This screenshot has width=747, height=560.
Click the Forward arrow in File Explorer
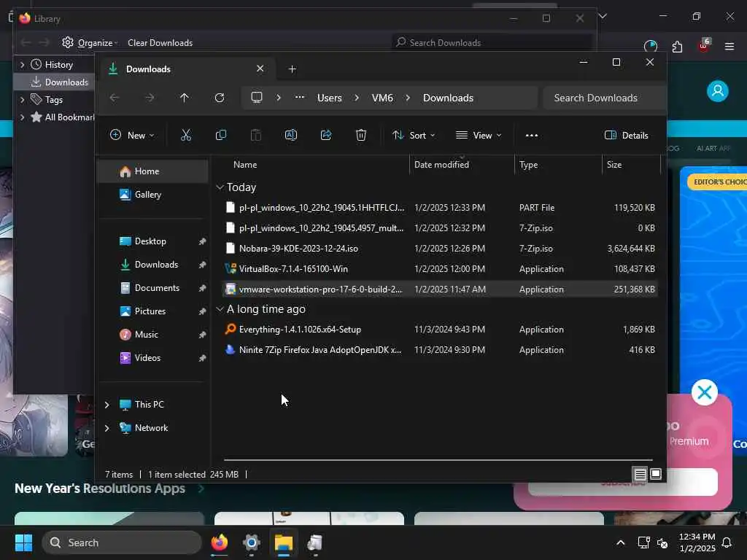[150, 98]
